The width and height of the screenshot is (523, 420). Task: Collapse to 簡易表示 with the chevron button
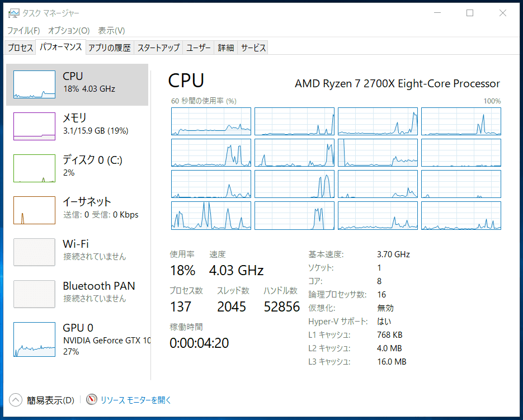(x=15, y=400)
